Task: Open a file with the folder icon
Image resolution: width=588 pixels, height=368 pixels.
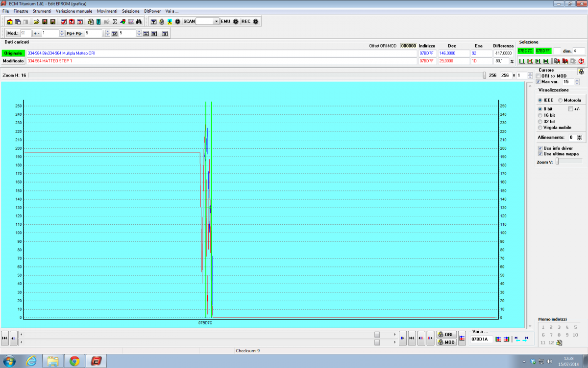Action: coord(36,22)
